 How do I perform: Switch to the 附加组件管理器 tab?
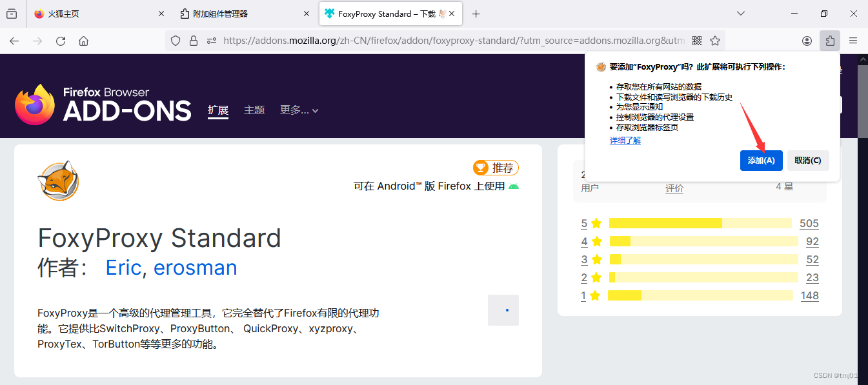coord(245,14)
